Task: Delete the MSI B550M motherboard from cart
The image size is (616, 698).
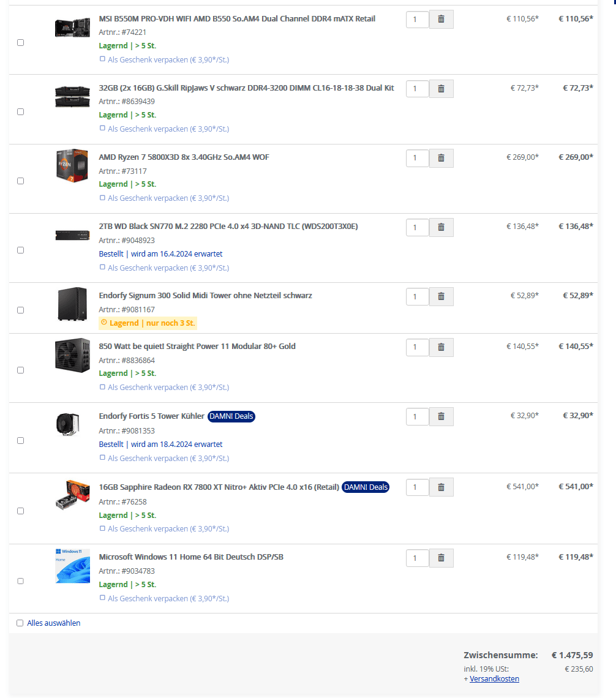Action: (x=441, y=19)
